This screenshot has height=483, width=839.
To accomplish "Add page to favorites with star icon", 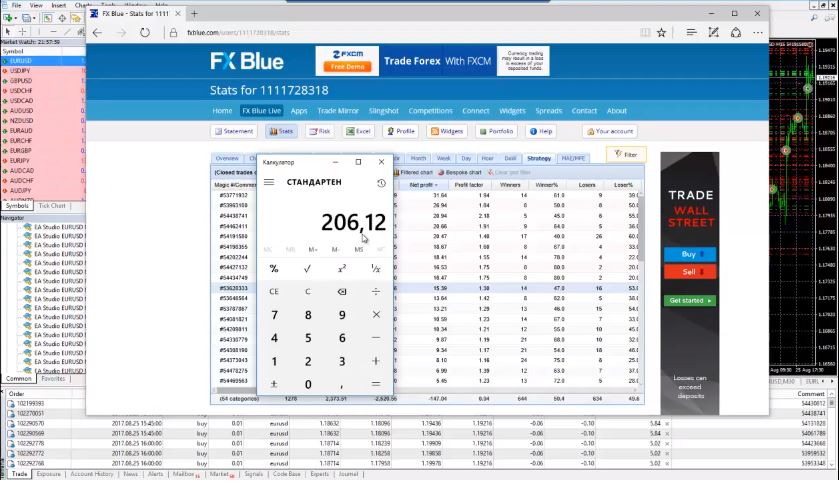I will point(662,33).
